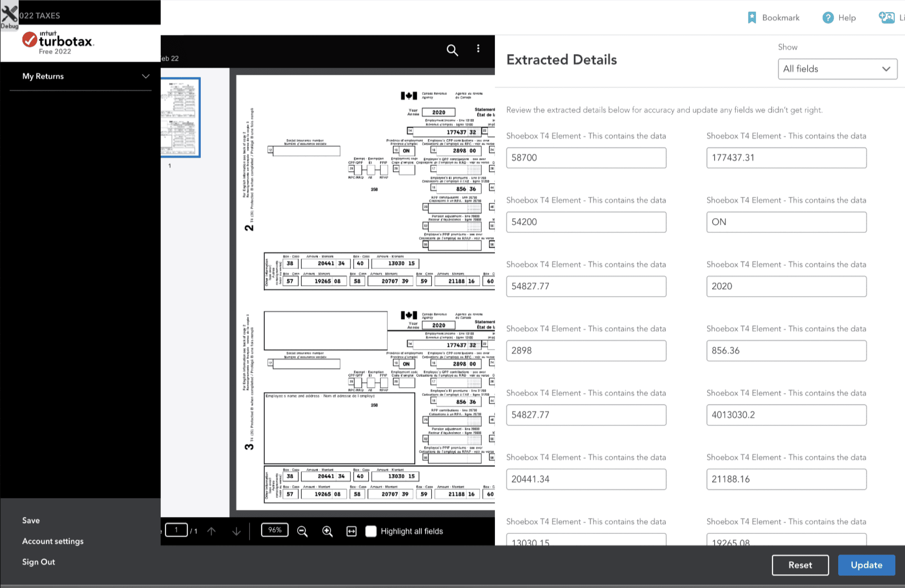Click the Bookmark link text
This screenshot has width=905, height=588.
tap(781, 18)
